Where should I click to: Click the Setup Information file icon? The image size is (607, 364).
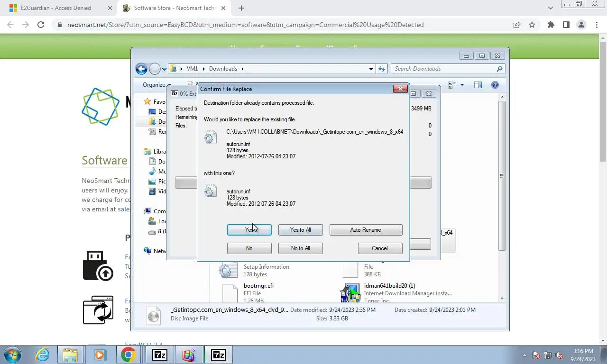click(x=228, y=270)
